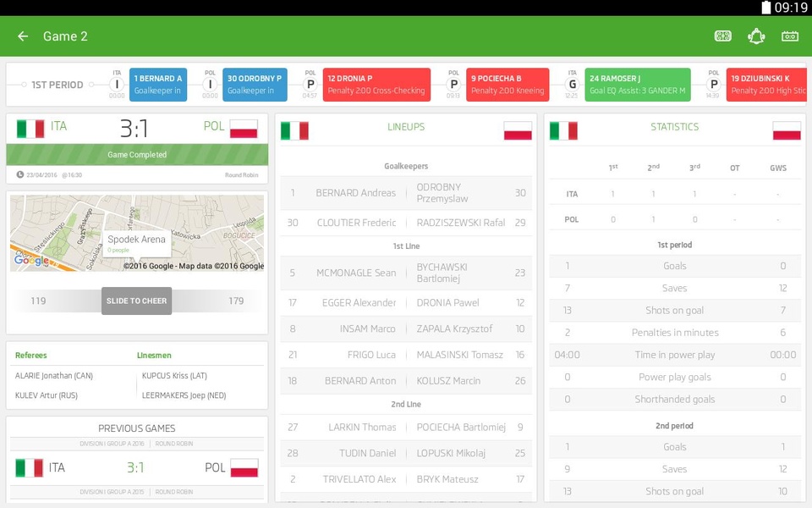
Task: Click the clock icon beside 23/04/2016
Action: [20, 174]
